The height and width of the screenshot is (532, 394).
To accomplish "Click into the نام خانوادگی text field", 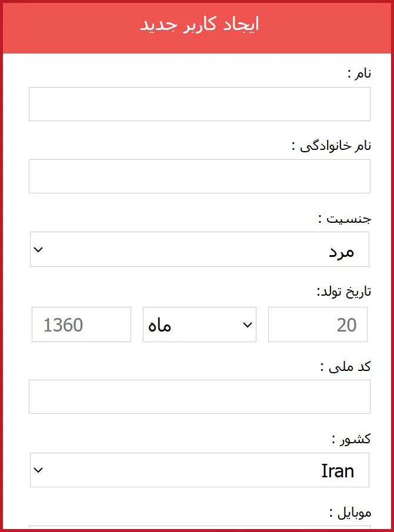I will click(x=199, y=176).
